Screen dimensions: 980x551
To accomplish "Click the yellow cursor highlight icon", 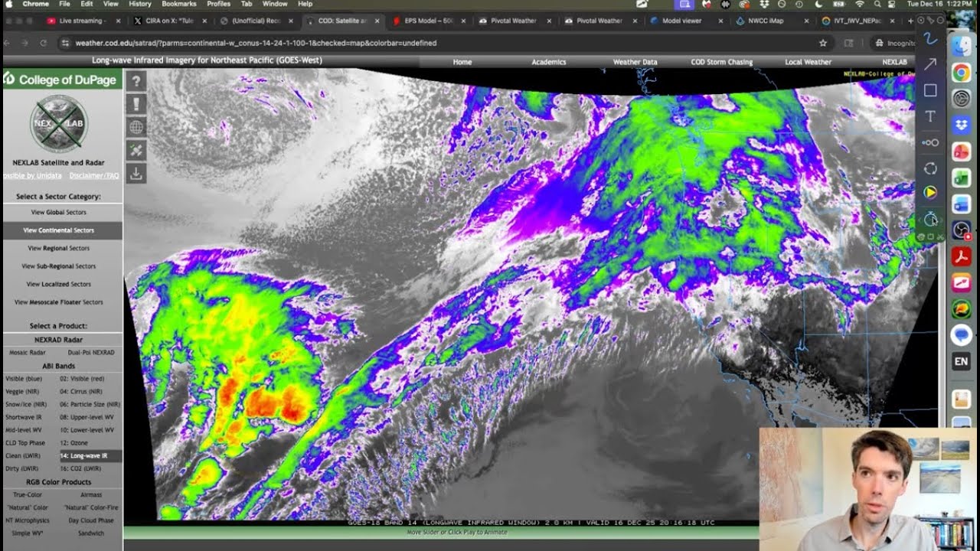I will point(930,193).
